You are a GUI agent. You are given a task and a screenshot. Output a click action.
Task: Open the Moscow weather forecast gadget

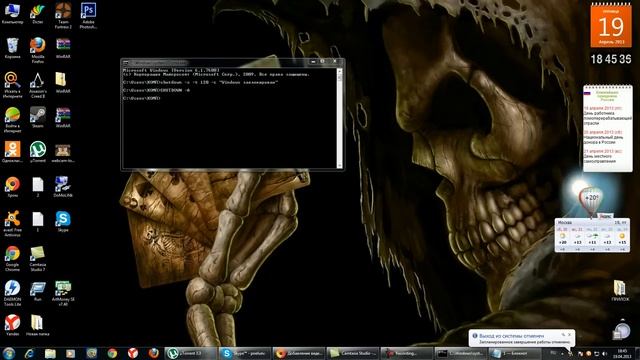(x=592, y=235)
